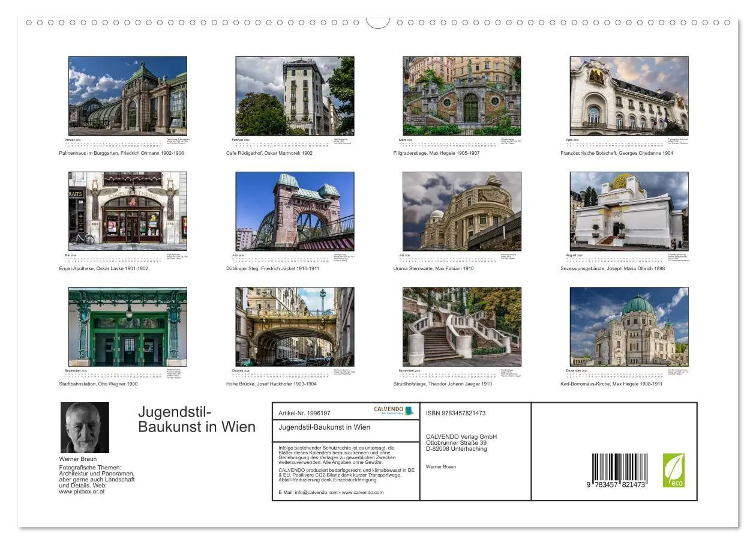
Task: Click the green eco leaf logo
Action: [675, 472]
